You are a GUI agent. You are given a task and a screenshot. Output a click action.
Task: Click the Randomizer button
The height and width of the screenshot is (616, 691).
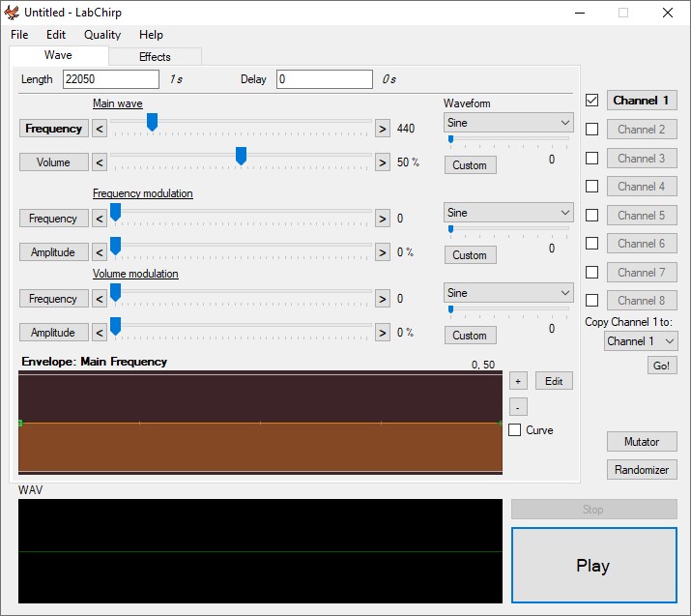click(642, 470)
